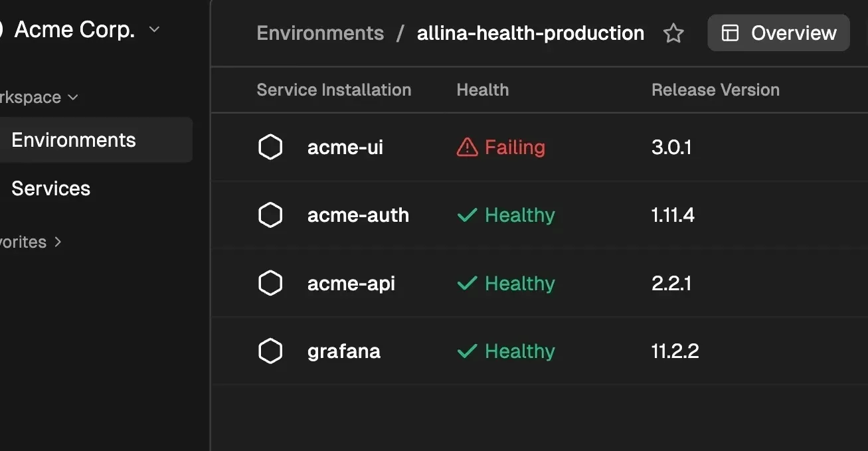Click the acme-api hexagon service icon
Screen dimensions: 868x451
(270, 284)
